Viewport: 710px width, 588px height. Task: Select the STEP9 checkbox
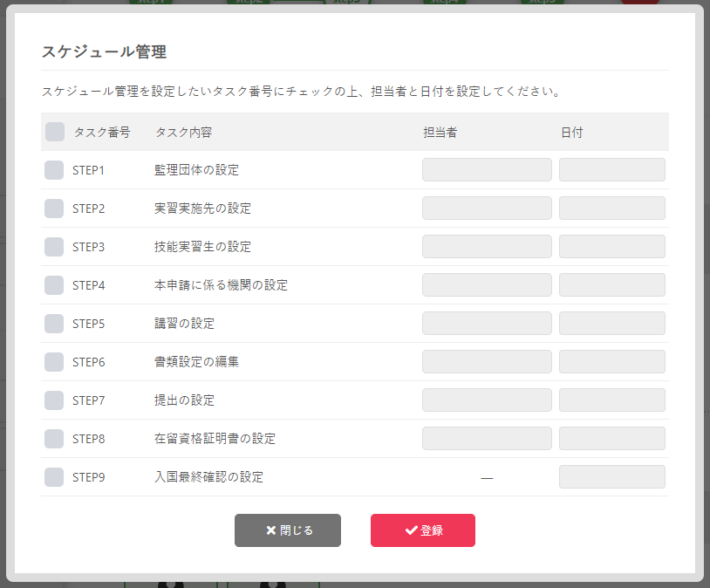point(54,477)
